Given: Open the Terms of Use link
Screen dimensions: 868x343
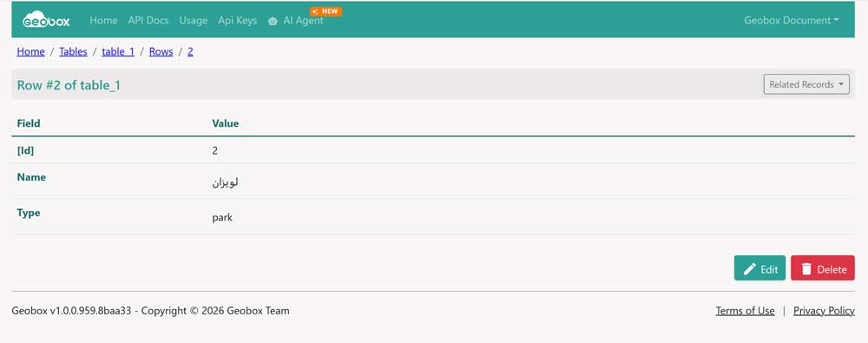Looking at the screenshot, I should point(745,311).
